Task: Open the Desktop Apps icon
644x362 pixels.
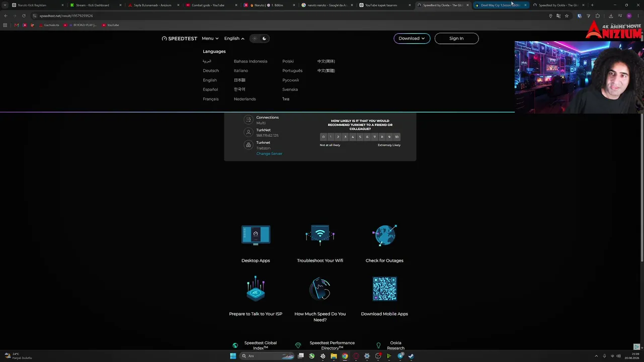Action: coord(256,235)
